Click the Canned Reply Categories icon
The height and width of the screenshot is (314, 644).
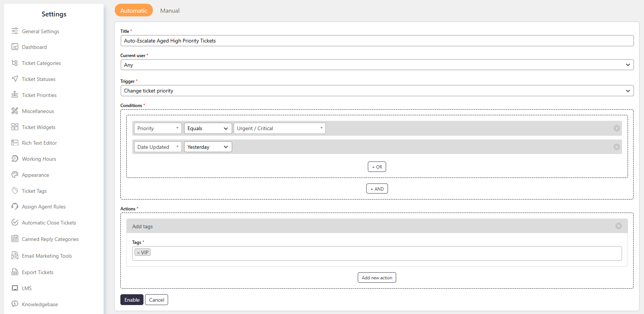point(15,239)
